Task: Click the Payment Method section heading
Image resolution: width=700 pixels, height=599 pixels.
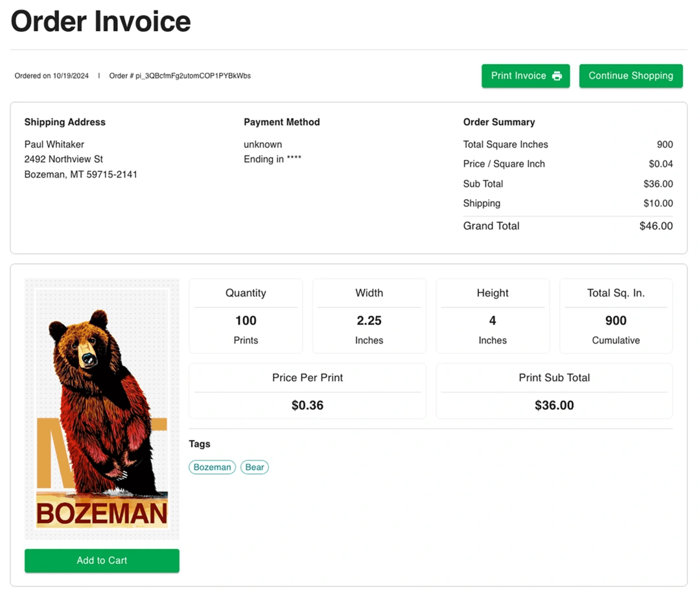Action: [x=281, y=122]
